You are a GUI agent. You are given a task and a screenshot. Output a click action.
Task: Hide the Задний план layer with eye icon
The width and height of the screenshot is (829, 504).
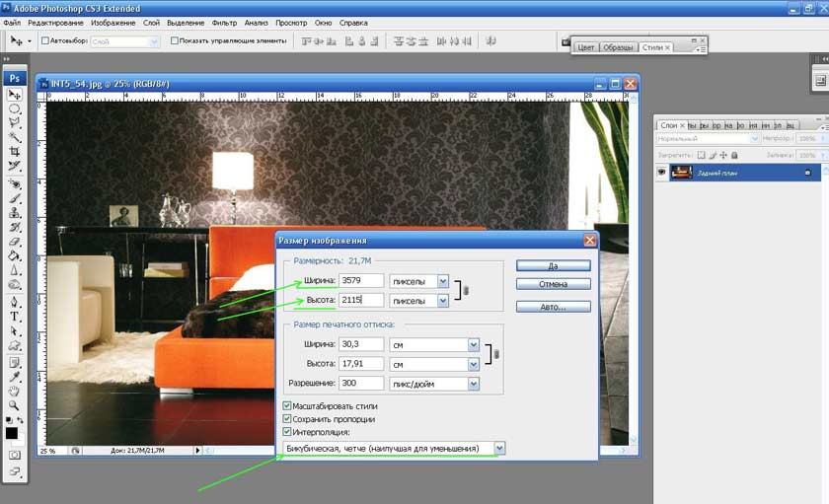point(661,172)
